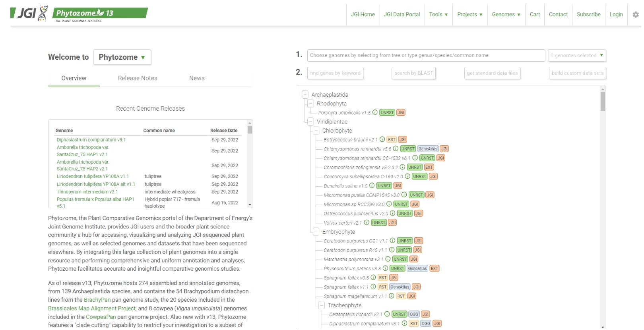Collapse the Embryophyte tree node
The image size is (644, 330).
click(316, 232)
